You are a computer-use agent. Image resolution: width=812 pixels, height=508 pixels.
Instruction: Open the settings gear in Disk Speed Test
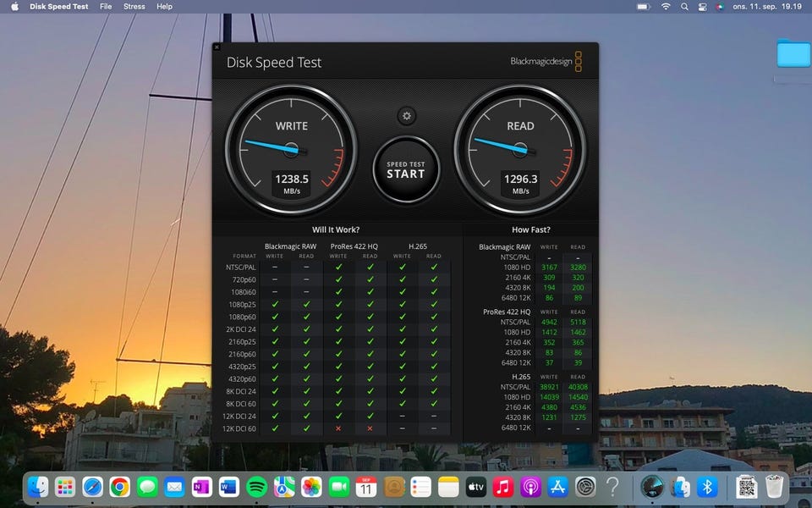pyautogui.click(x=406, y=116)
